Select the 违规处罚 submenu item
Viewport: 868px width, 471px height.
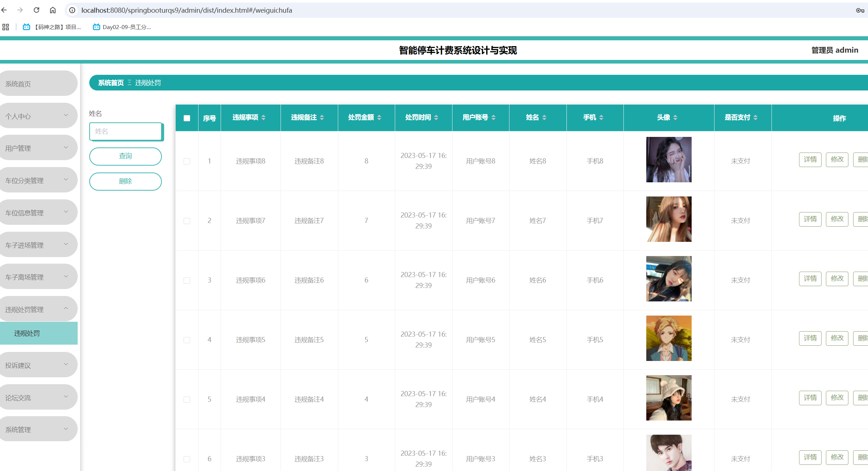(39, 333)
